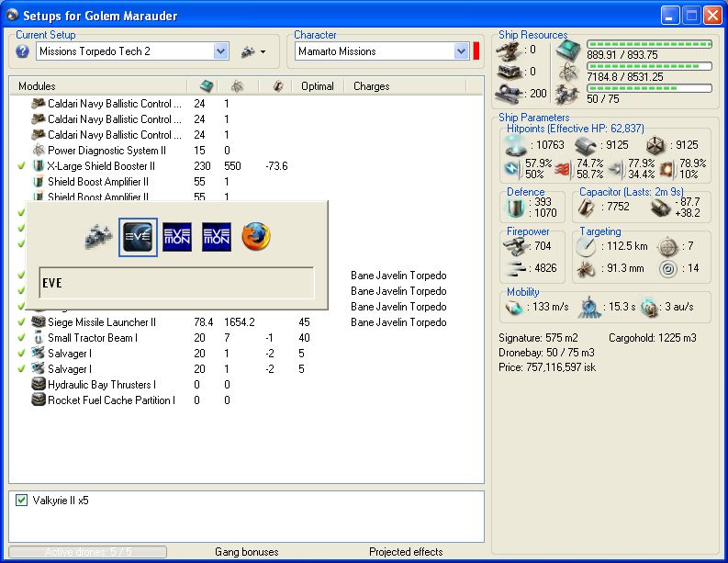
Task: Click the sensor strength icon beside 14
Action: [668, 268]
